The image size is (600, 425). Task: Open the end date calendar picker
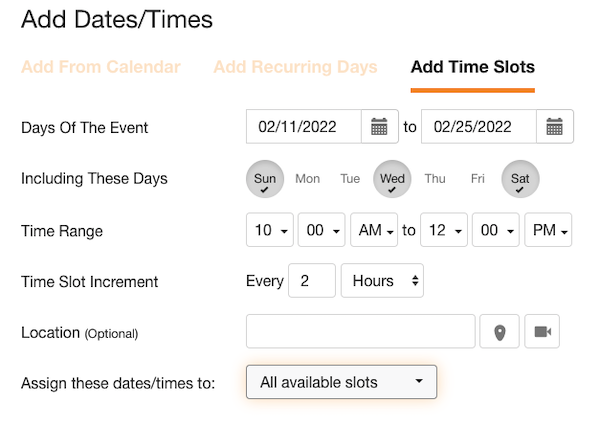pyautogui.click(x=555, y=127)
